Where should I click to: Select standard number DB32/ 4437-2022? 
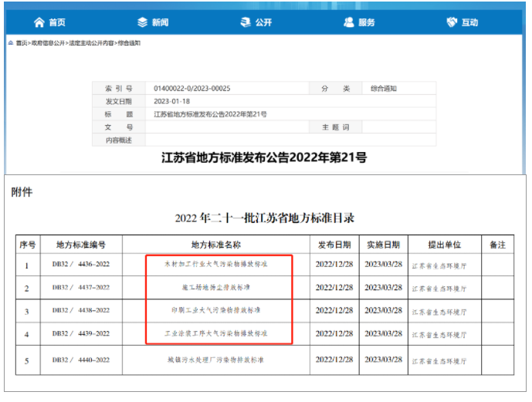[81, 288]
